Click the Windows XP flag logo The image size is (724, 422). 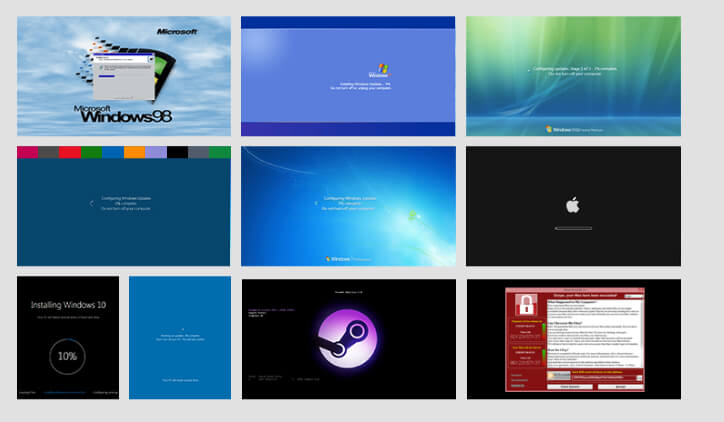tap(378, 70)
